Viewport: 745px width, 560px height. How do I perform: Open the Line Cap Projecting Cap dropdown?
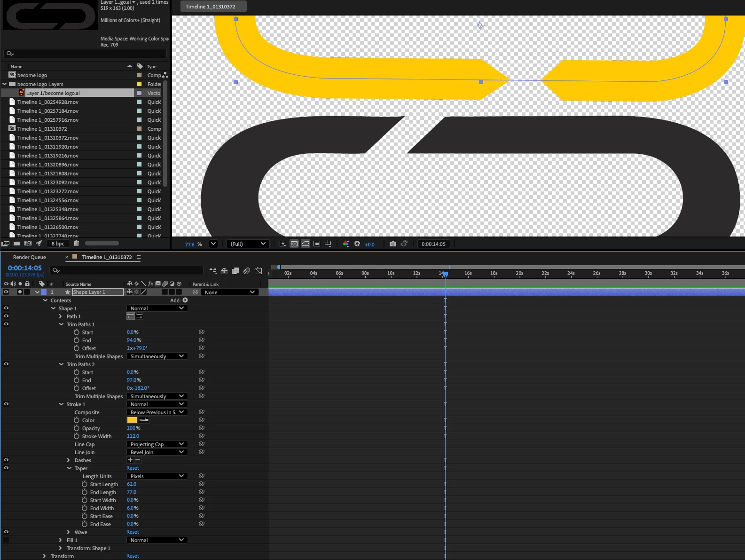[157, 444]
